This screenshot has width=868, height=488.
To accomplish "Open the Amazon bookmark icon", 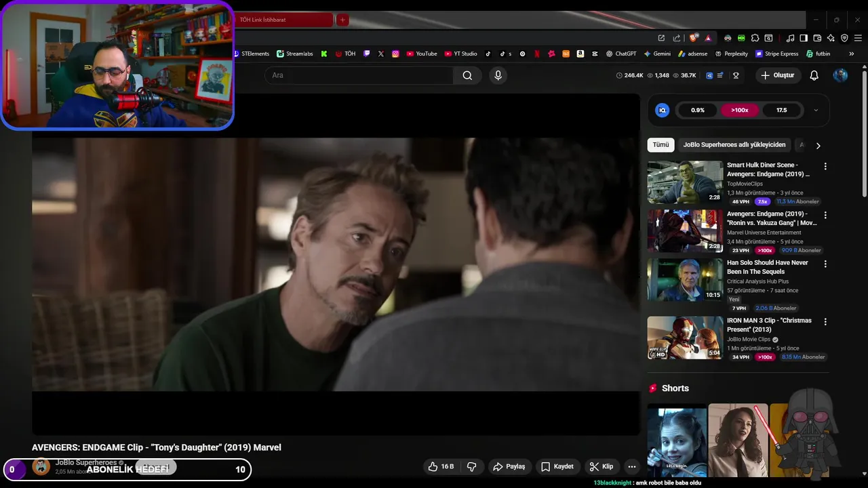I will coord(580,54).
